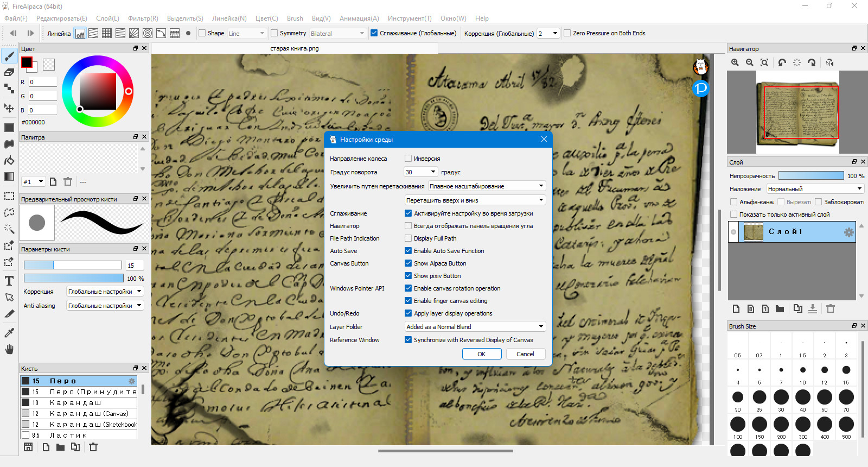Click the pixiv button on the canvas
The height and width of the screenshot is (467, 868).
701,88
